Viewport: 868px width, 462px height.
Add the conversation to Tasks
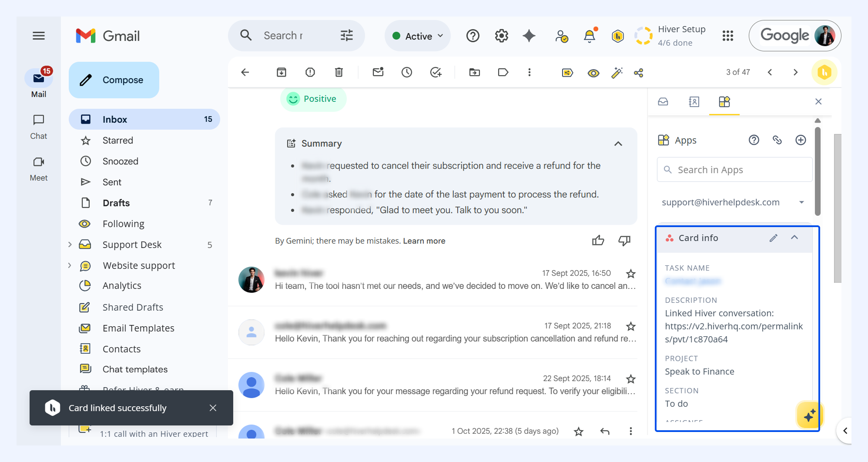click(436, 72)
